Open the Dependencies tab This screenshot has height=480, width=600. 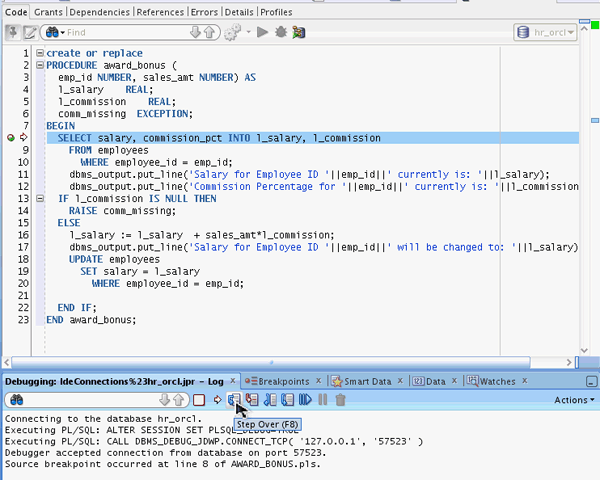[98, 12]
